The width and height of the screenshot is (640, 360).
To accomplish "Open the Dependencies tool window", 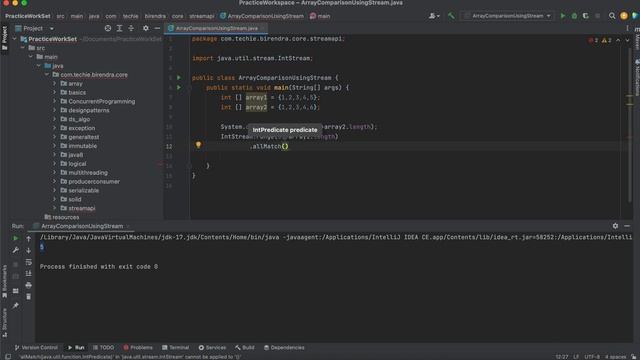I will coord(284,348).
